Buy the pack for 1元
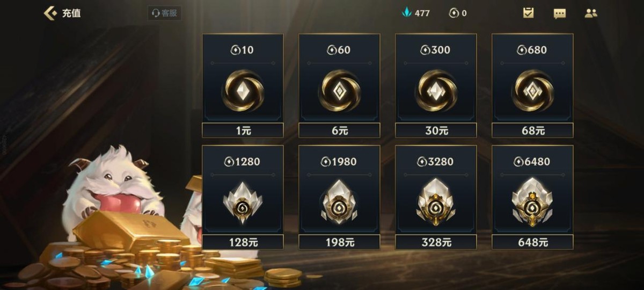644x290 pixels. [243, 130]
